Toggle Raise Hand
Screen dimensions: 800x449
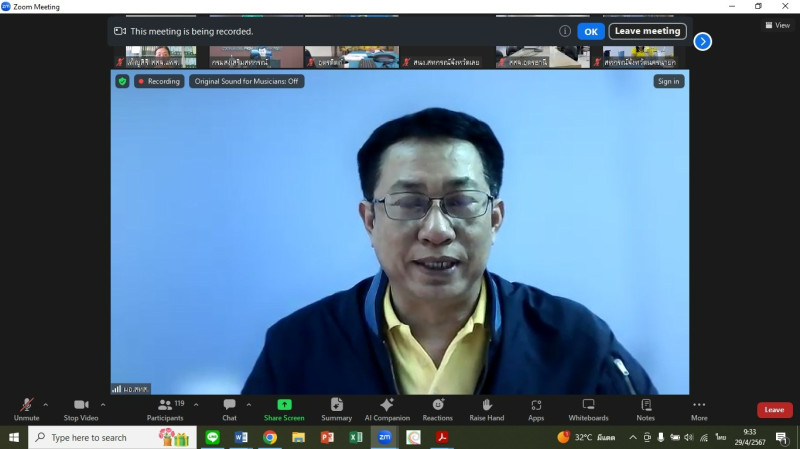click(x=487, y=407)
